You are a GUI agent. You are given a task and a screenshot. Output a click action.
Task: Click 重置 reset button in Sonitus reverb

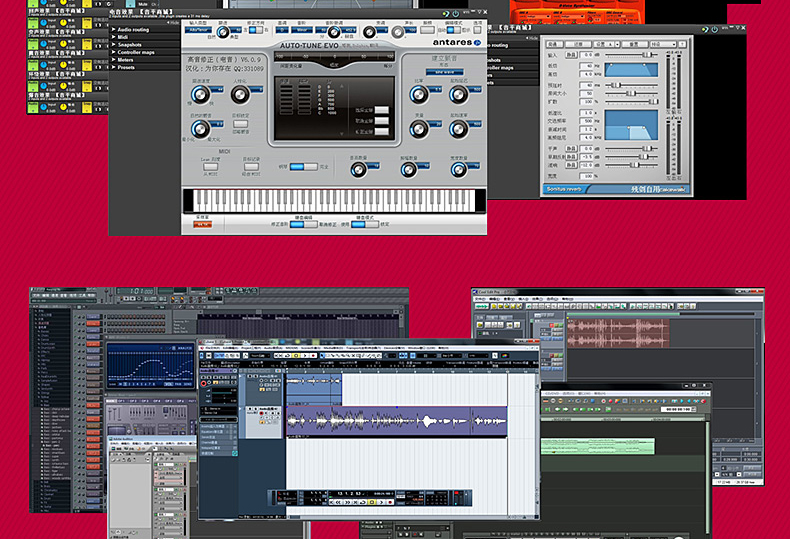point(634,44)
